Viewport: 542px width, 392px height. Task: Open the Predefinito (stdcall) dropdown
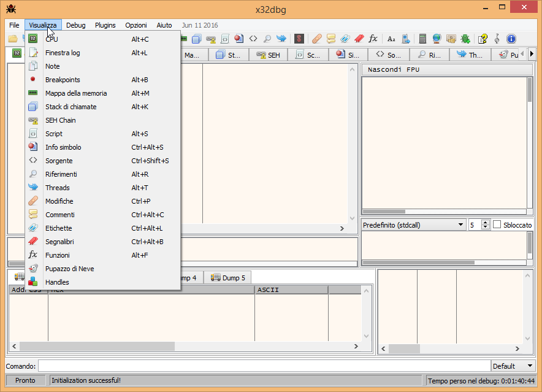(413, 225)
